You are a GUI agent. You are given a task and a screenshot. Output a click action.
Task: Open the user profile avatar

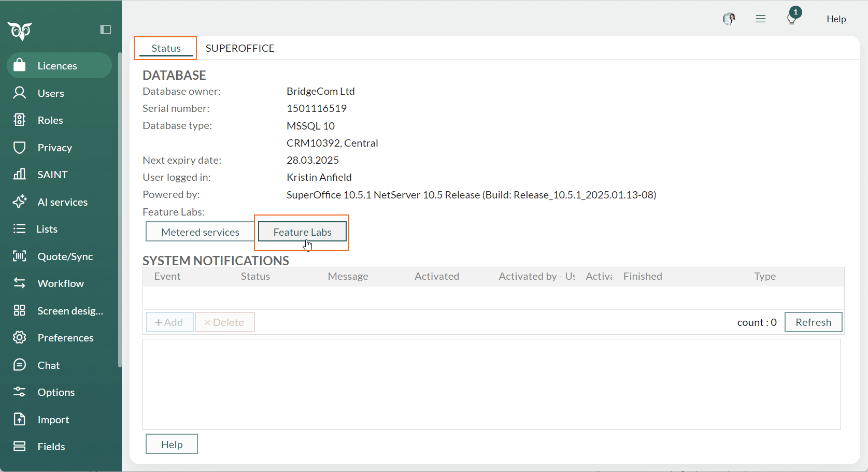[x=730, y=19]
